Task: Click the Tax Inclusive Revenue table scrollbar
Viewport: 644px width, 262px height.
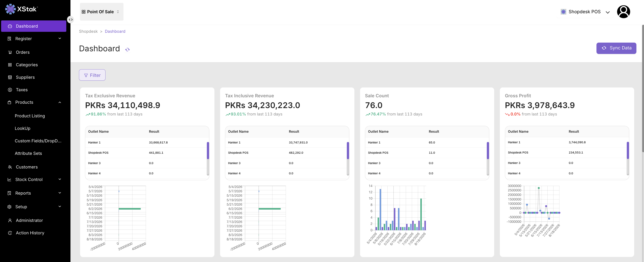Action: 348,151
